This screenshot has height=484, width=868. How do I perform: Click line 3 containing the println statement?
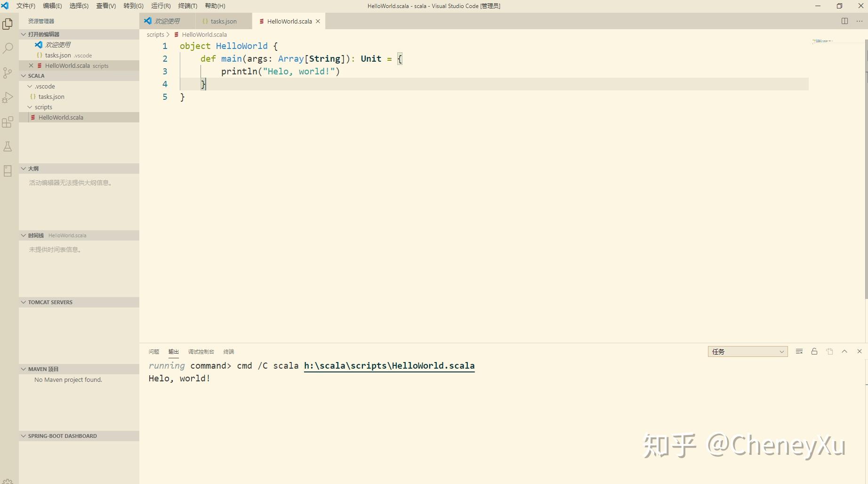[x=280, y=71]
